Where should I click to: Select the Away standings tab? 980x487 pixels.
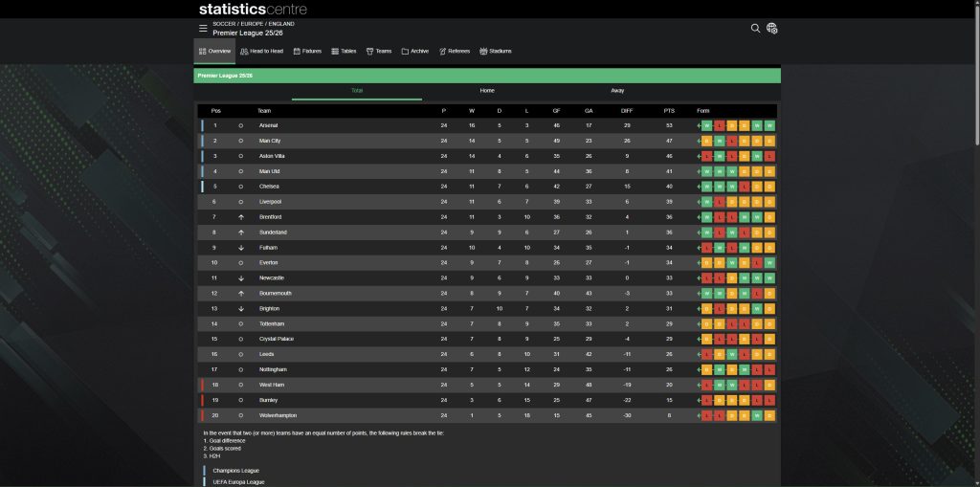617,91
